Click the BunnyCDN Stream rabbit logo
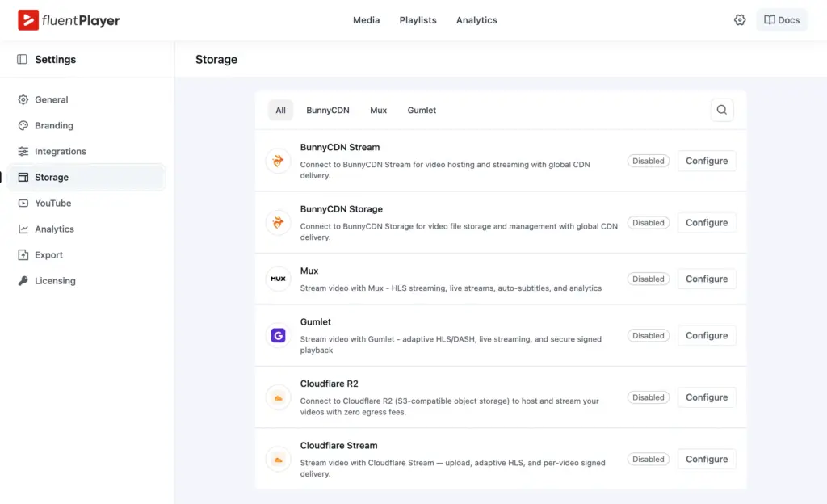Viewport: 827px width, 504px height. (x=278, y=161)
